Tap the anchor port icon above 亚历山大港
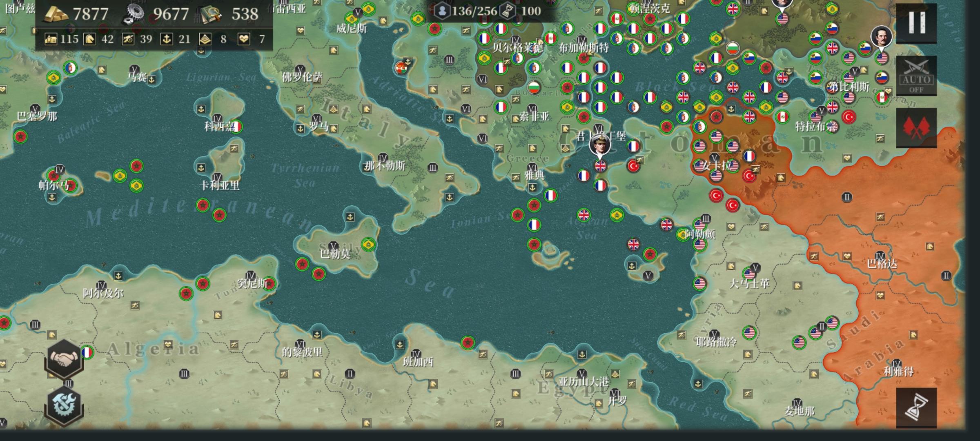The width and height of the screenshot is (980, 441). pos(582,354)
